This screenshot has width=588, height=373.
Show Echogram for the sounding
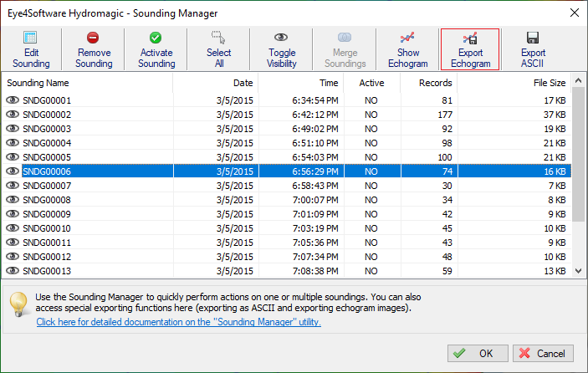point(407,49)
